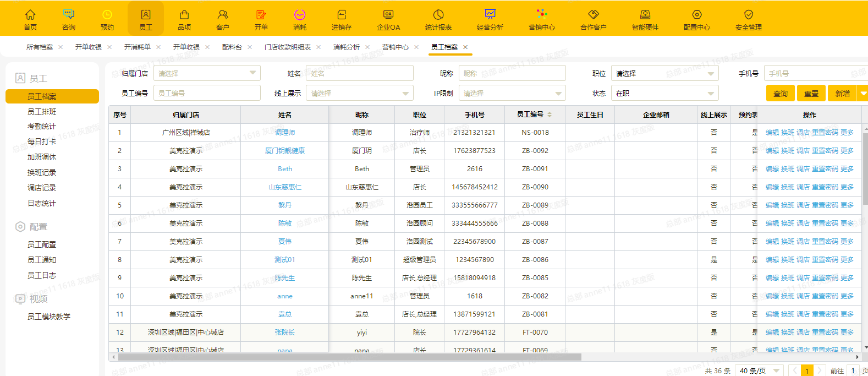
Task: Click the 新增 add button
Action: coord(843,94)
